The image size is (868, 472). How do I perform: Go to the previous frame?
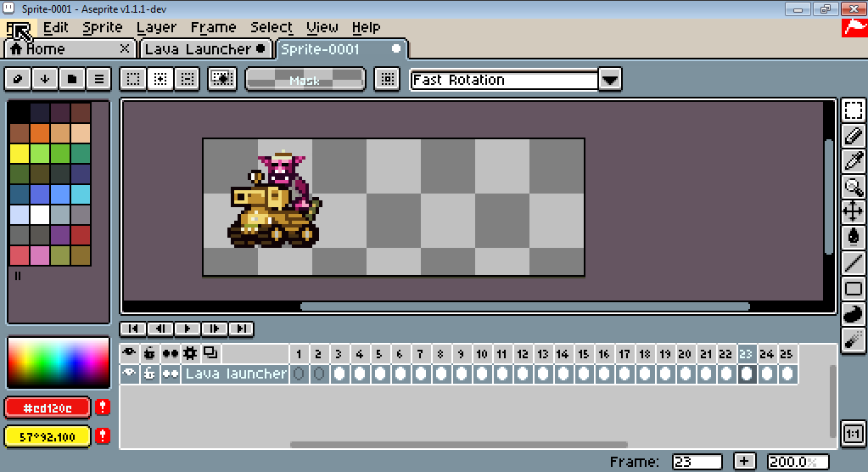160,329
